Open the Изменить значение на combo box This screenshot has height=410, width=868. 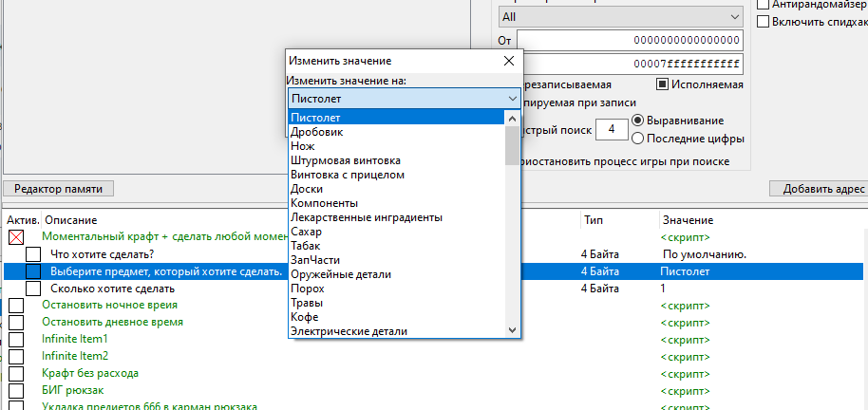tap(404, 99)
